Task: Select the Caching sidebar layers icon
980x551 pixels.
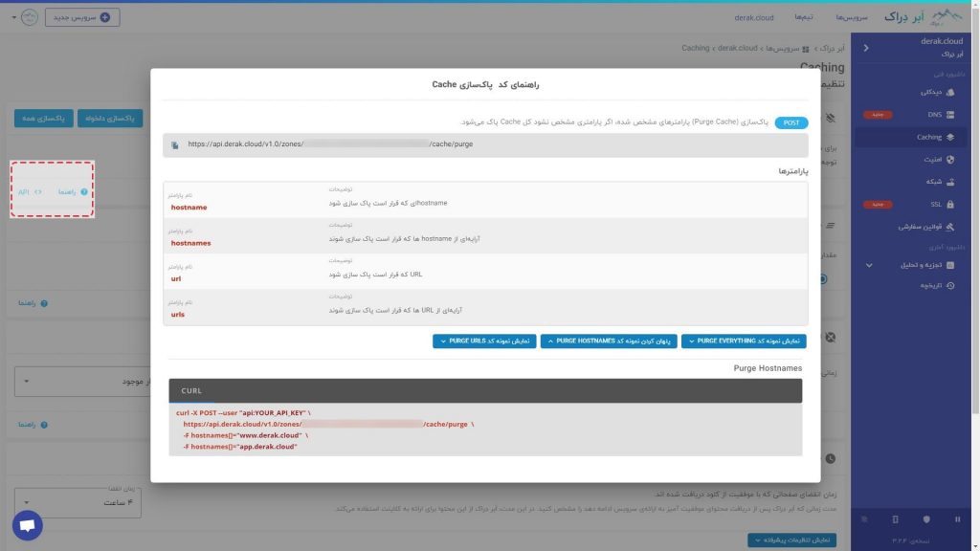Action: pyautogui.click(x=950, y=137)
